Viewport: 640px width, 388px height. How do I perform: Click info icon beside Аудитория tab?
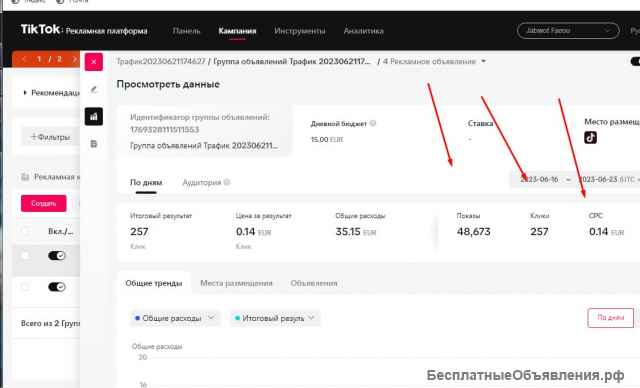(227, 182)
